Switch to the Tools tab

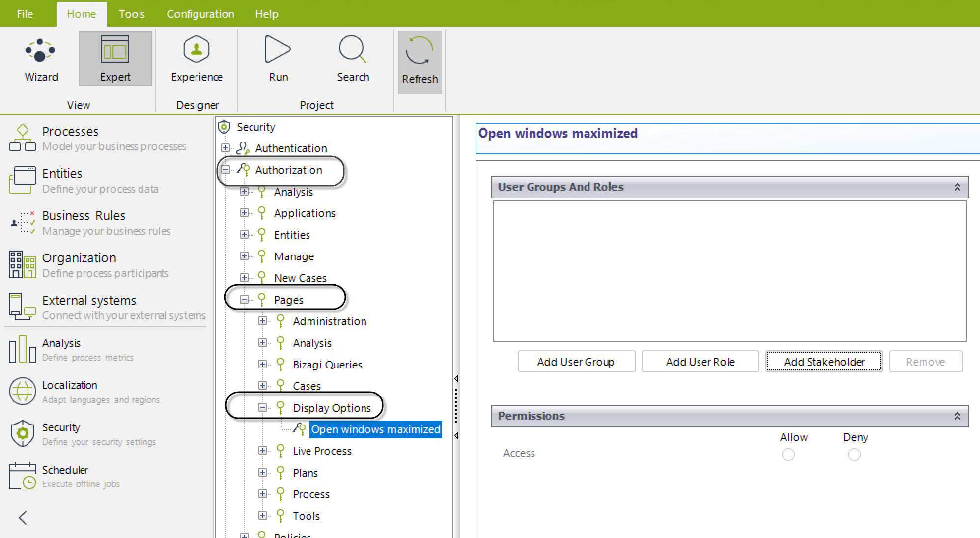[132, 14]
